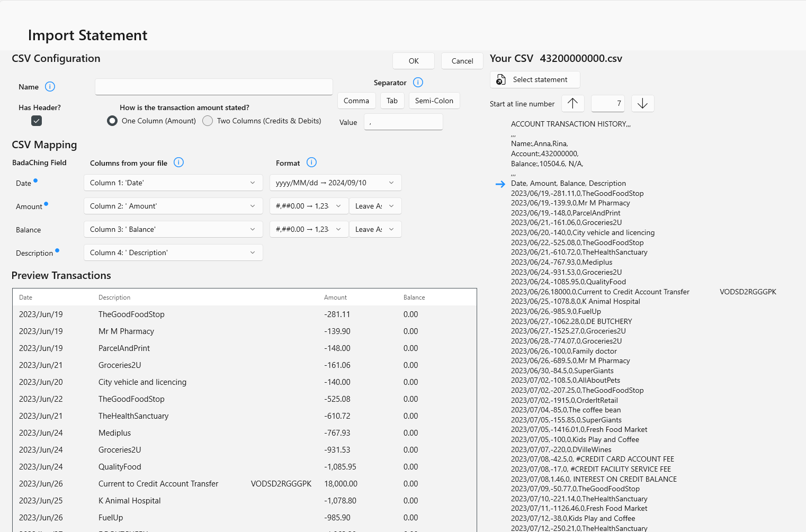Uncheck the Has Header checkbox

[x=37, y=121]
